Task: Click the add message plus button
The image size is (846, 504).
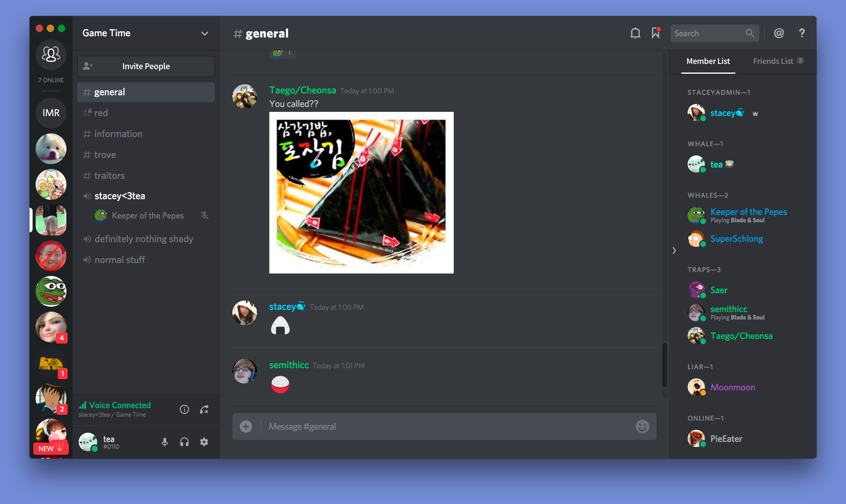Action: click(x=246, y=427)
